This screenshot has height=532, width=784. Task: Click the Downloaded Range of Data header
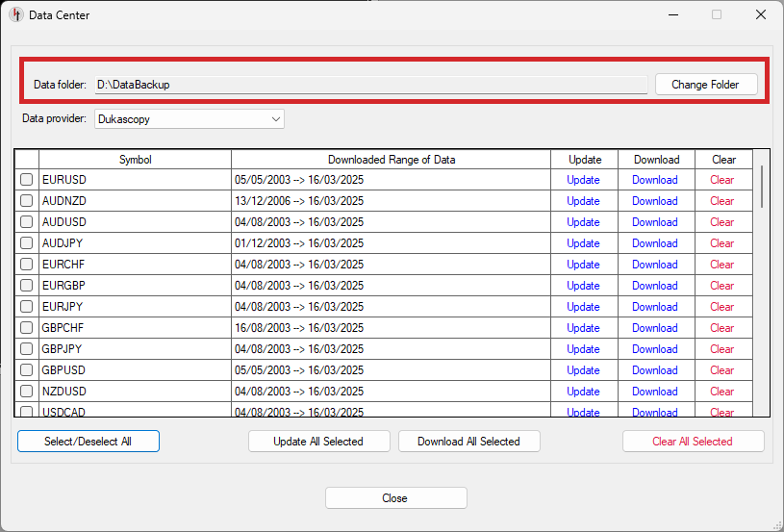pyautogui.click(x=391, y=160)
